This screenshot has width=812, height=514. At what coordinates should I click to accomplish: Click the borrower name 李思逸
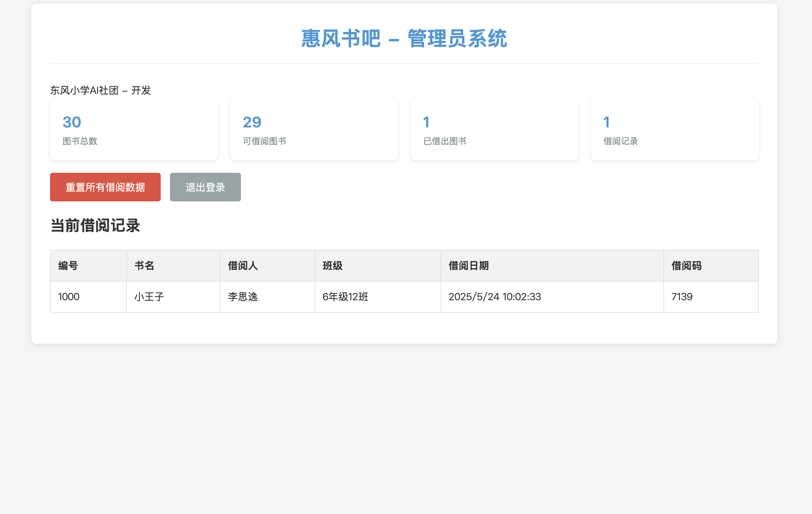click(242, 296)
